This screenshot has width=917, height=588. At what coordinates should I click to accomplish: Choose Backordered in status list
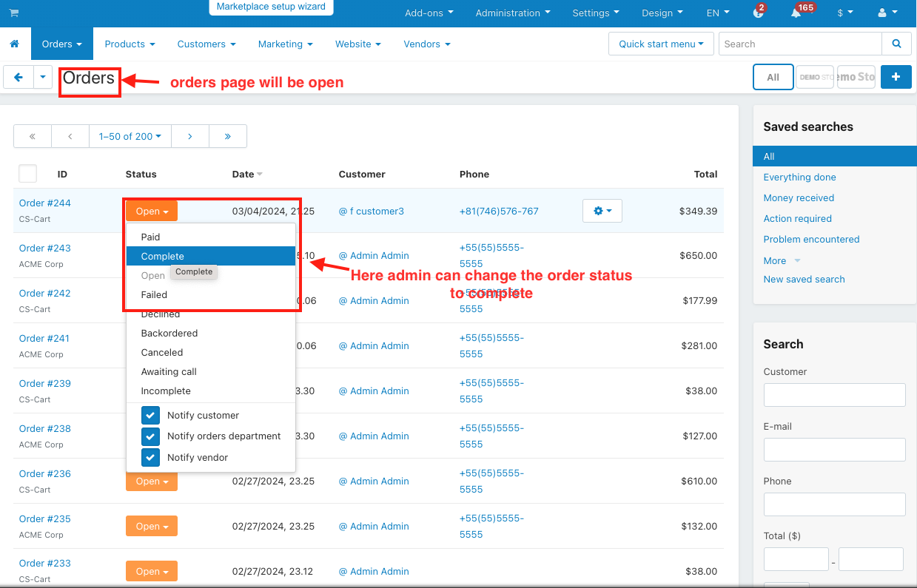pyautogui.click(x=169, y=333)
